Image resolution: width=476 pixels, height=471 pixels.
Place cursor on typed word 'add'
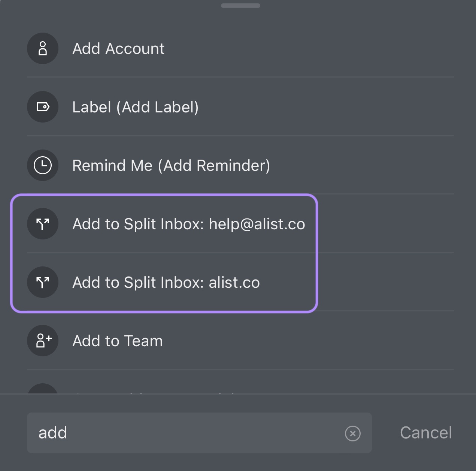[x=53, y=433]
